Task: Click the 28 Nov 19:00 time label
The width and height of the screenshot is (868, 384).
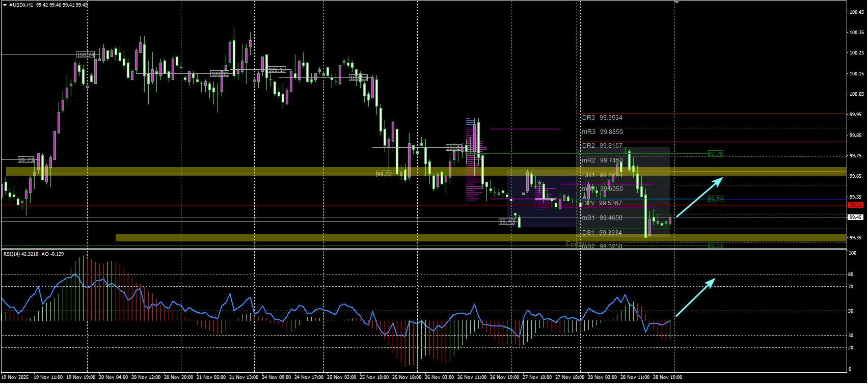Action: [667, 378]
